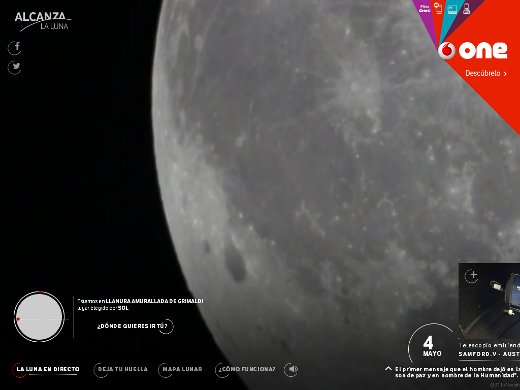Expand the telescope webcam plus icon

472,275
